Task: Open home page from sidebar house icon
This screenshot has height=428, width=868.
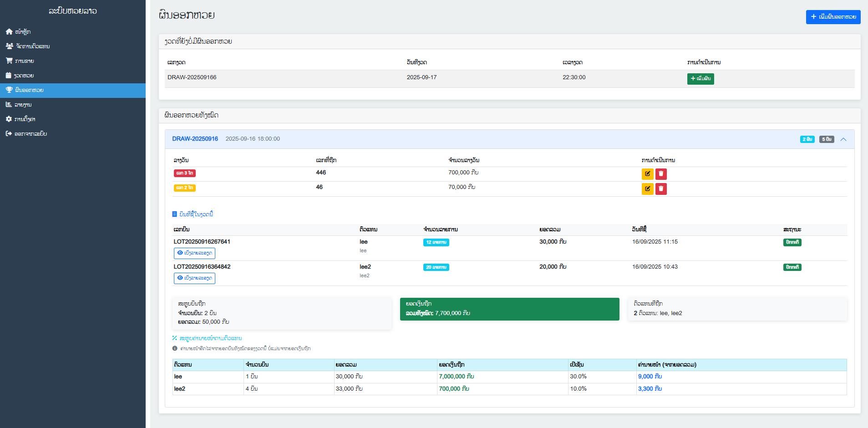Action: tap(9, 32)
